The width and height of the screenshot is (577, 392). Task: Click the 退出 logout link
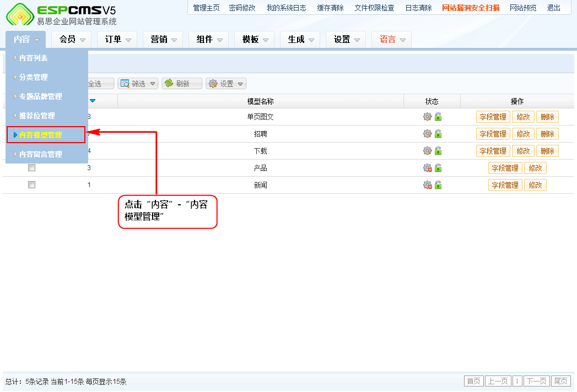click(553, 8)
